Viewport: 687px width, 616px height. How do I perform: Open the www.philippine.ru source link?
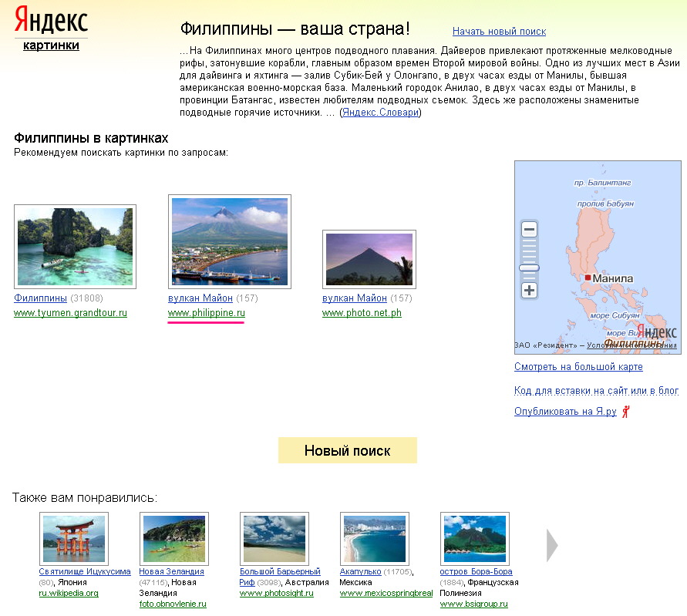(206, 313)
